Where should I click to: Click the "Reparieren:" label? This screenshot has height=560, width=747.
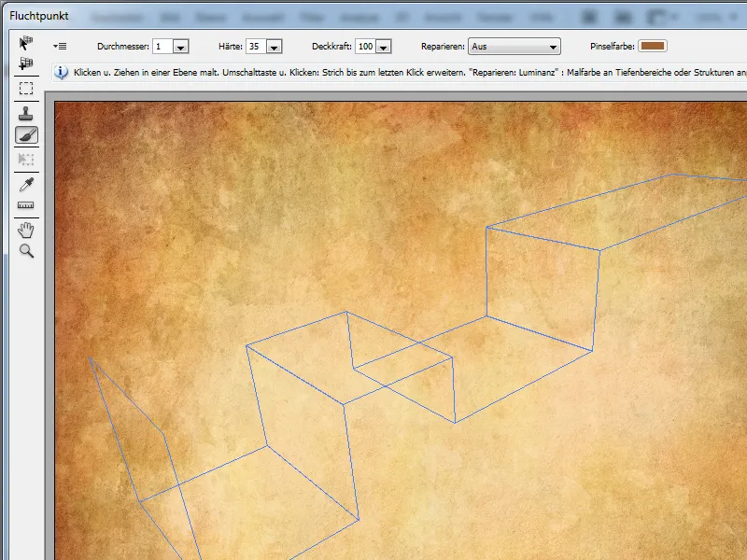pos(443,47)
